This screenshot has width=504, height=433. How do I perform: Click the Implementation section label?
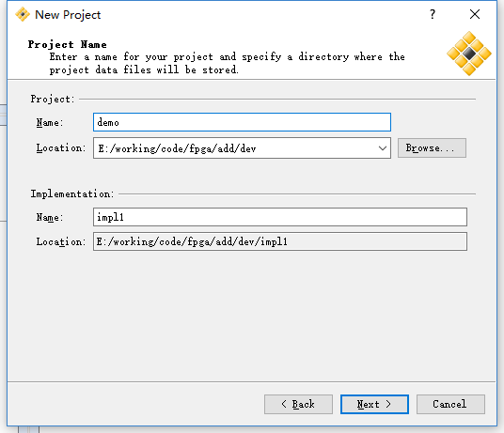pyautogui.click(x=72, y=193)
